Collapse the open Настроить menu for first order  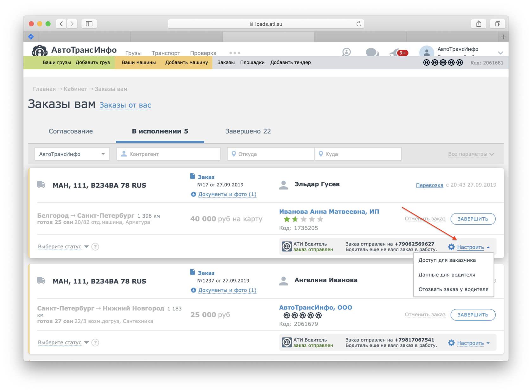click(x=473, y=247)
